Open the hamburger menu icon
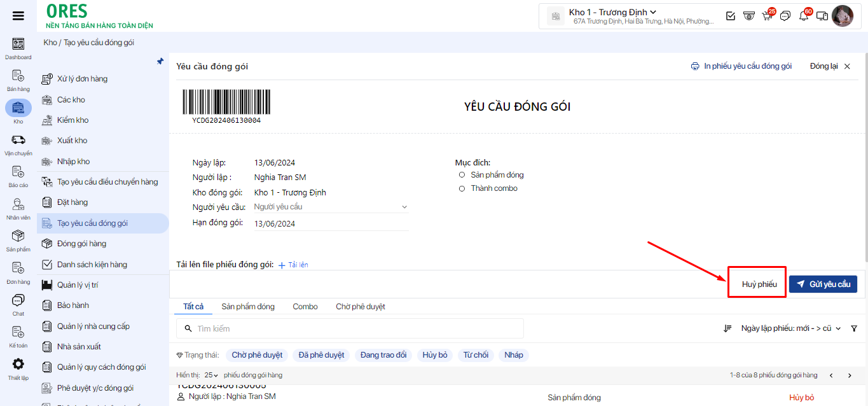Image resolution: width=868 pixels, height=406 pixels. click(18, 16)
